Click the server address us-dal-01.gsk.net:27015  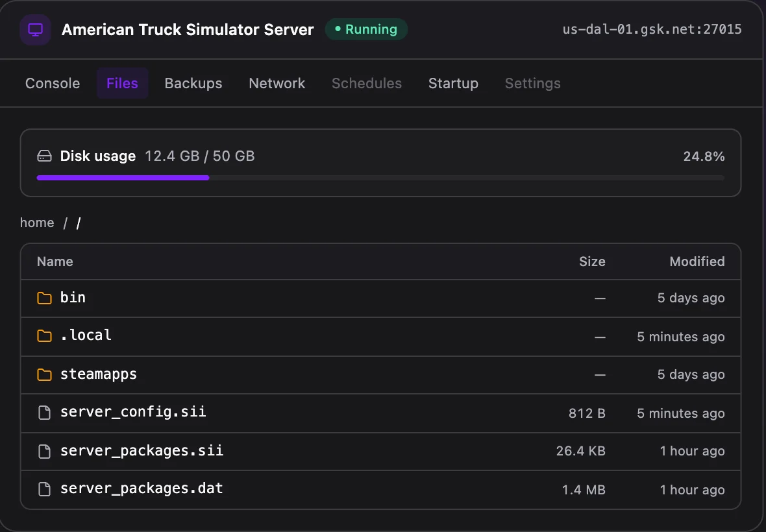coord(652,29)
